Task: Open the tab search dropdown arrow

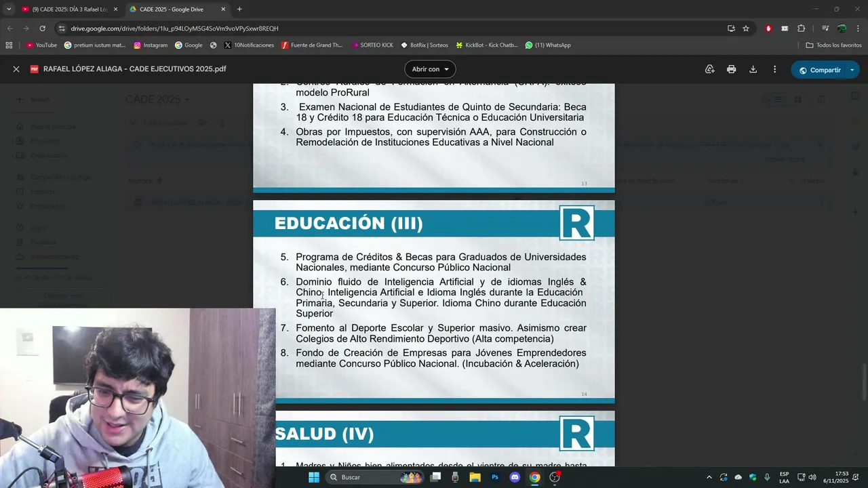Action: pyautogui.click(x=9, y=9)
